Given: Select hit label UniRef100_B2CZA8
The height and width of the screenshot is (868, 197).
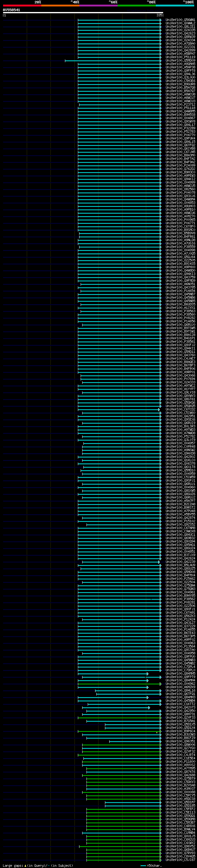Looking at the screenshot, I should click(180, 504).
